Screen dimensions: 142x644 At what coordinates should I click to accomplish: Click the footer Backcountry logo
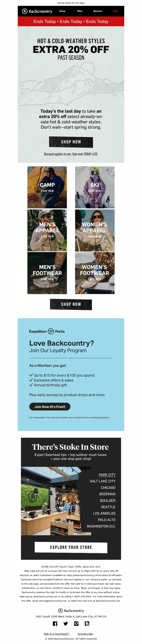71,610
